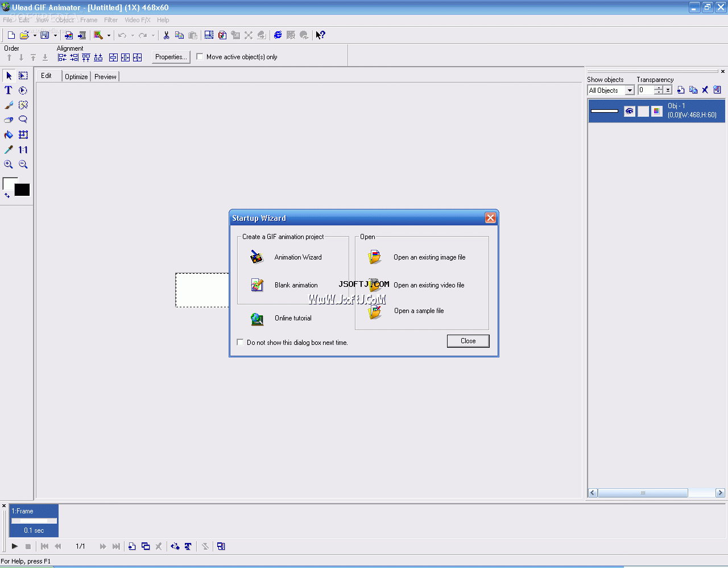This screenshot has height=568, width=728.
Task: Expand the Redo history dropdown arrow
Action: (153, 35)
